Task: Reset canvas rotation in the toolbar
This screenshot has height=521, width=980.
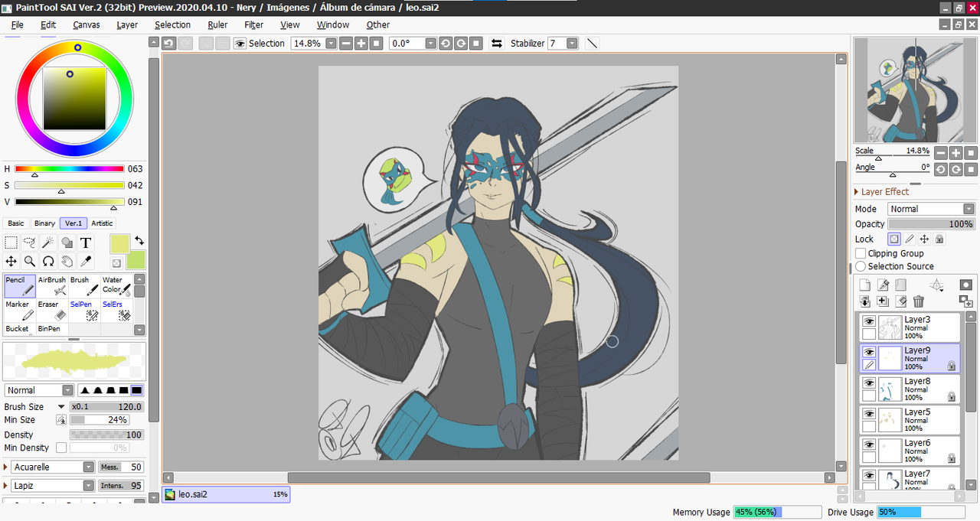Action: tap(475, 44)
